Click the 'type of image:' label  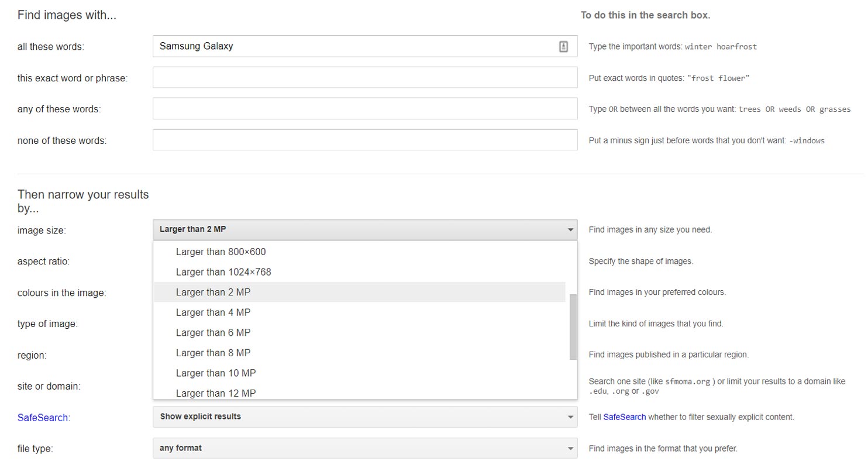click(47, 324)
